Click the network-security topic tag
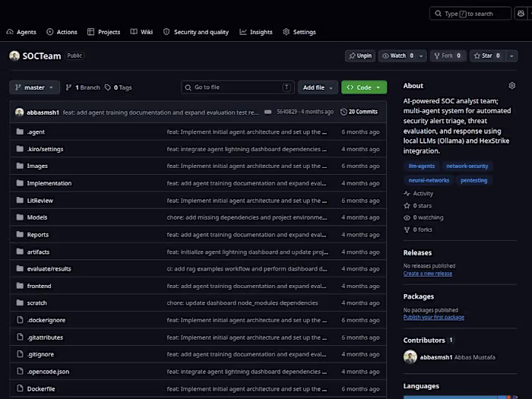The image size is (532, 399). [467, 166]
